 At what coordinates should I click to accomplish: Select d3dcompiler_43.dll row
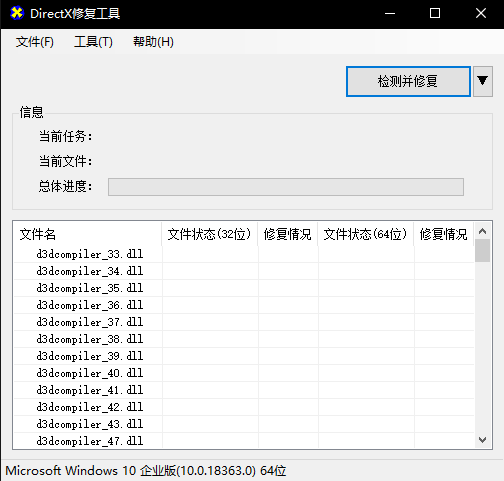tap(244, 424)
